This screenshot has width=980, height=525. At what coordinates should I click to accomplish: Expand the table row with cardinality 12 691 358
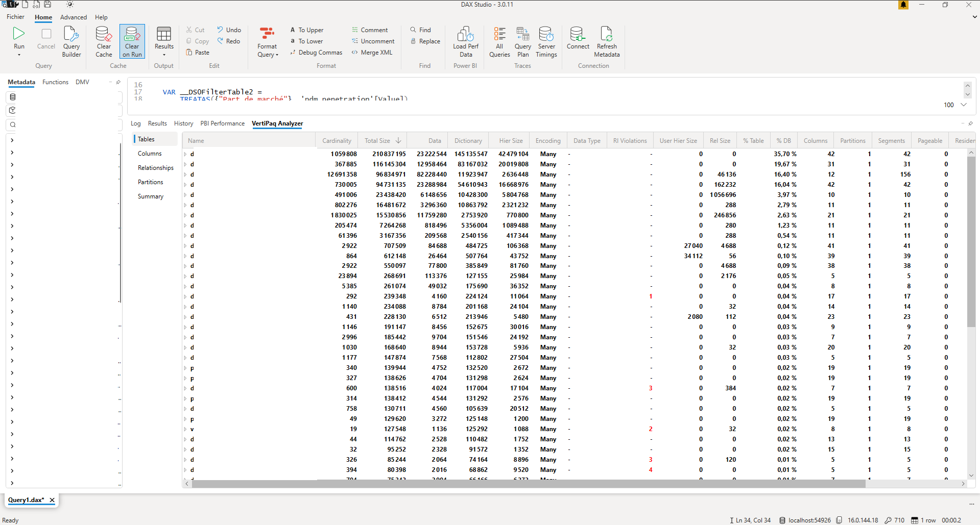pyautogui.click(x=185, y=174)
